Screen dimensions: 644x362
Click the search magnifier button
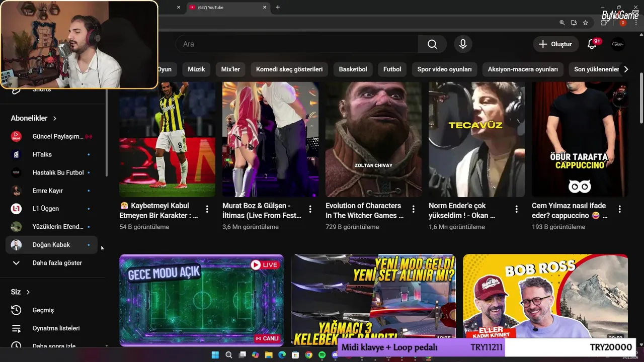click(x=432, y=44)
